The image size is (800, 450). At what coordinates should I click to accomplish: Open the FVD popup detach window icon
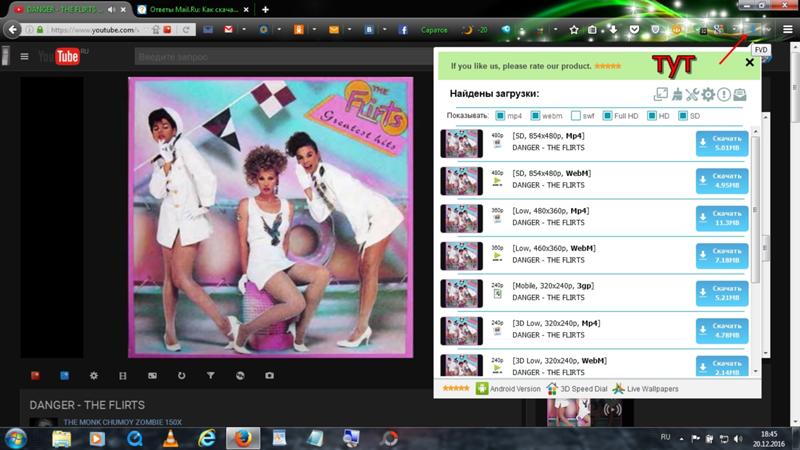pyautogui.click(x=661, y=94)
